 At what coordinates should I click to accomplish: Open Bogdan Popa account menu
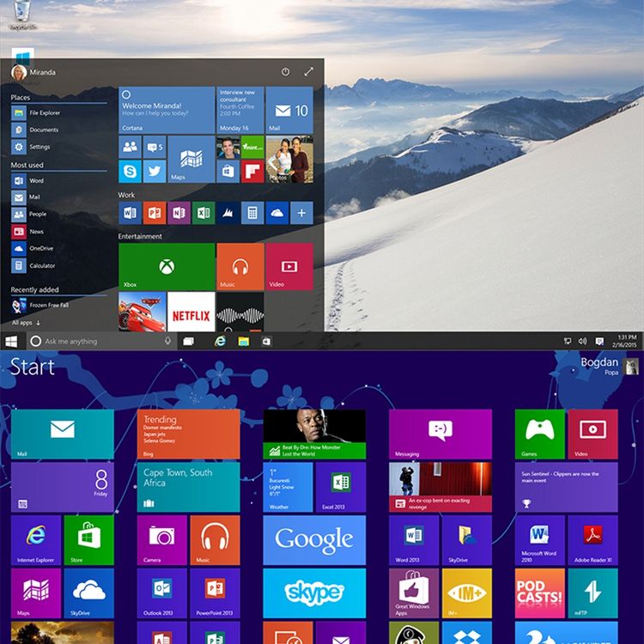[610, 366]
